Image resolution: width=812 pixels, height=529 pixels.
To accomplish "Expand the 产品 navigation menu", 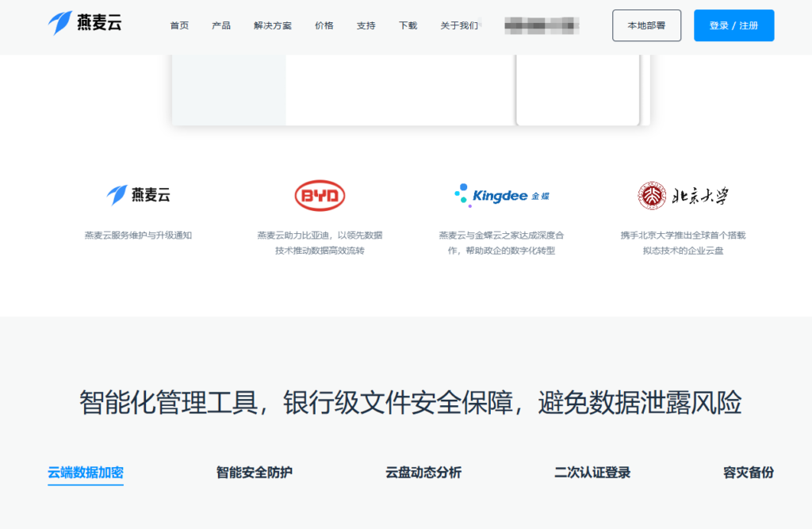I will point(221,25).
